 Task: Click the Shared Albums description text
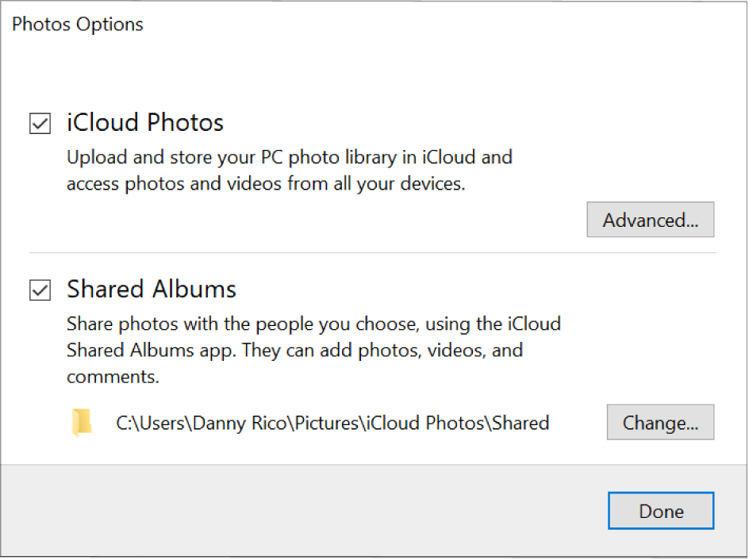point(313,349)
